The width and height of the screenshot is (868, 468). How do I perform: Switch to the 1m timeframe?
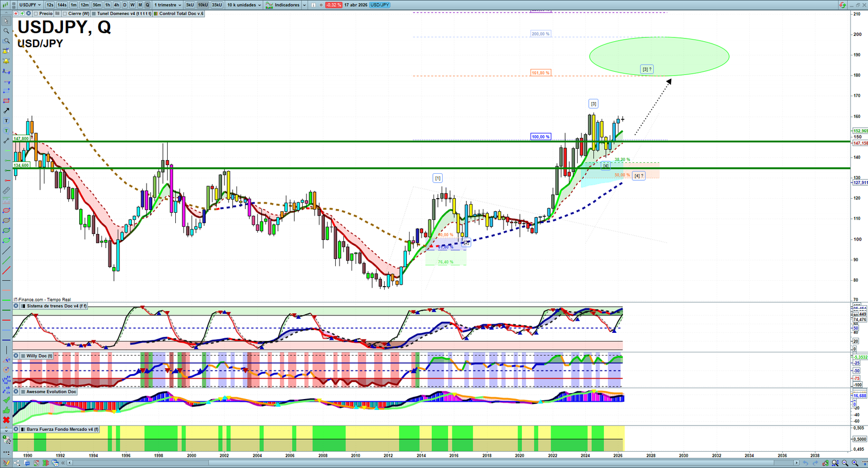coord(74,5)
